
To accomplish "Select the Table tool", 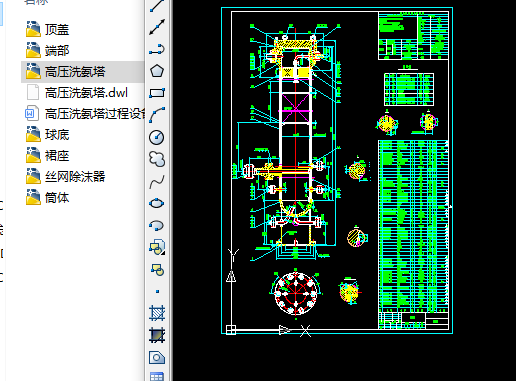I will pos(157,376).
